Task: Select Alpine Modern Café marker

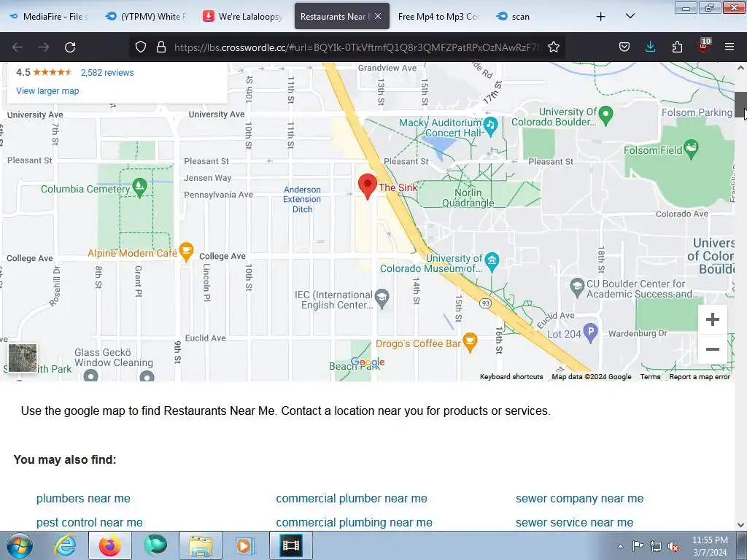Action: tap(186, 252)
